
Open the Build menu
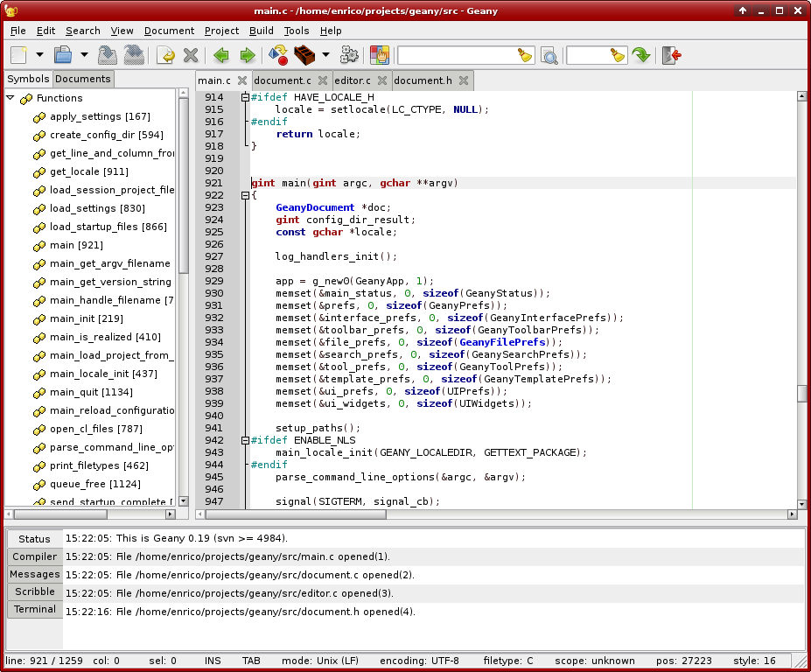click(x=261, y=31)
